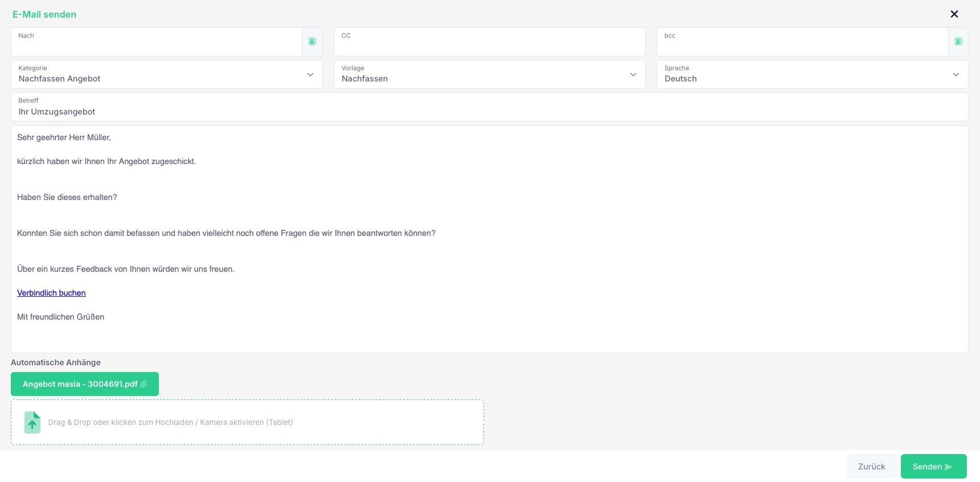This screenshot has height=482, width=980.
Task: Place cursor in the email greeting line
Action: [x=64, y=137]
